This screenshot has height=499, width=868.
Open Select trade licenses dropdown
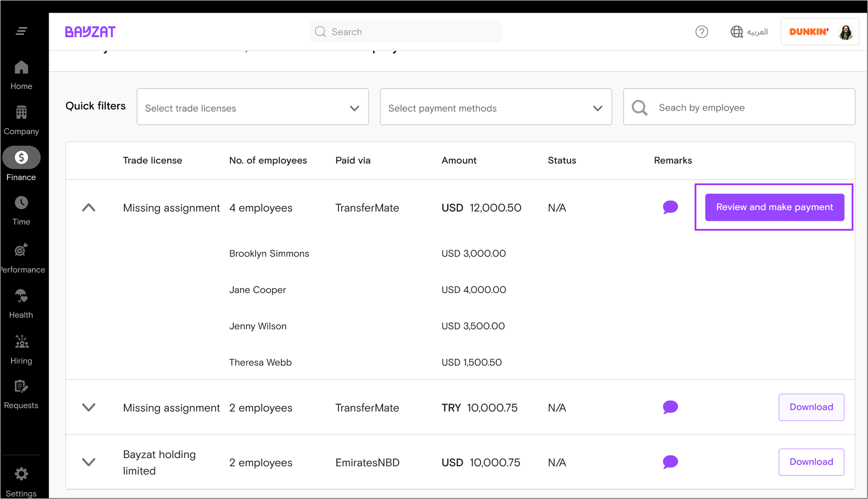pyautogui.click(x=253, y=107)
